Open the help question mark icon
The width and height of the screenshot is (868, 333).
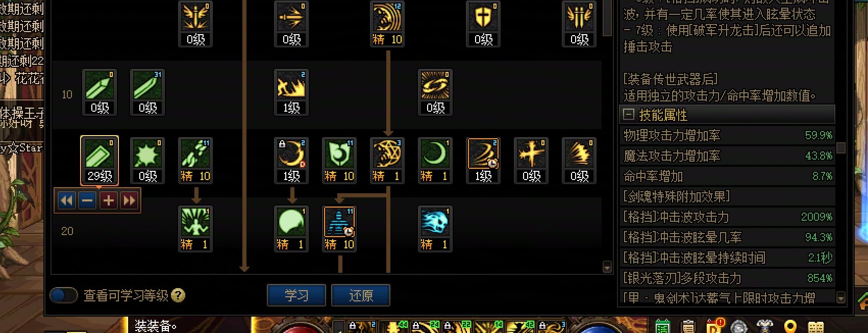(178, 295)
